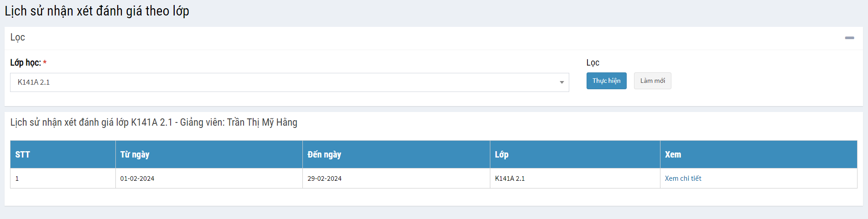Screen dimensions: 868x219
Task: Select row number 1 cell
Action: pyautogui.click(x=17, y=178)
